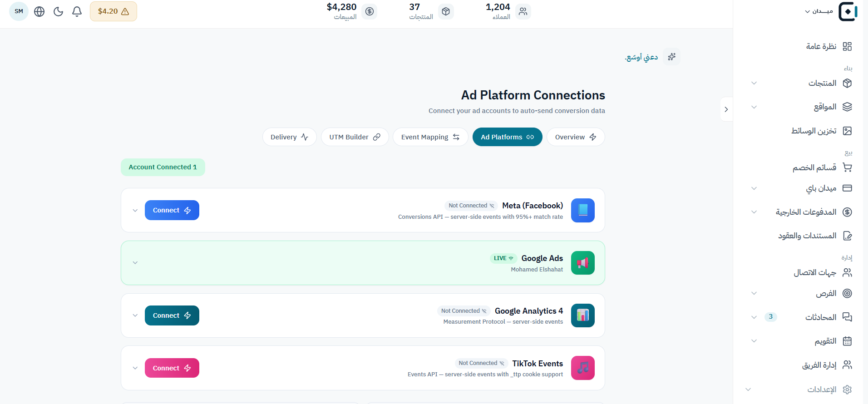Image resolution: width=868 pixels, height=404 pixels.
Task: Connect the Meta (Facebook) account
Action: [x=172, y=210]
